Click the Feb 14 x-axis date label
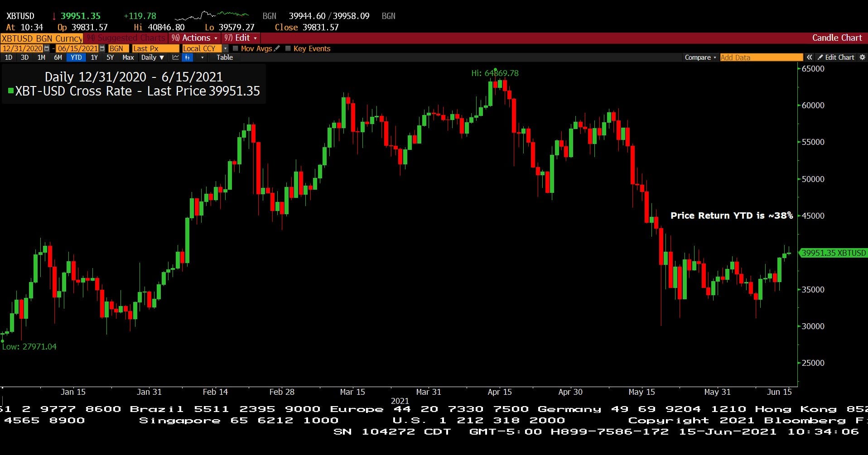868x455 pixels. 215,392
